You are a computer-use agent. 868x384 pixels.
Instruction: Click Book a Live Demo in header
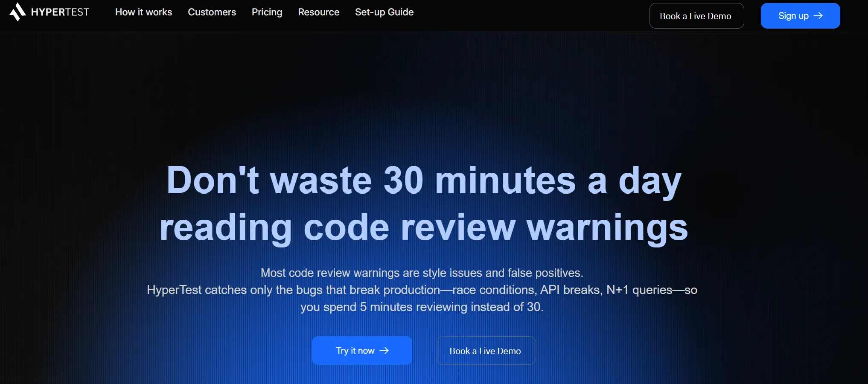click(696, 16)
